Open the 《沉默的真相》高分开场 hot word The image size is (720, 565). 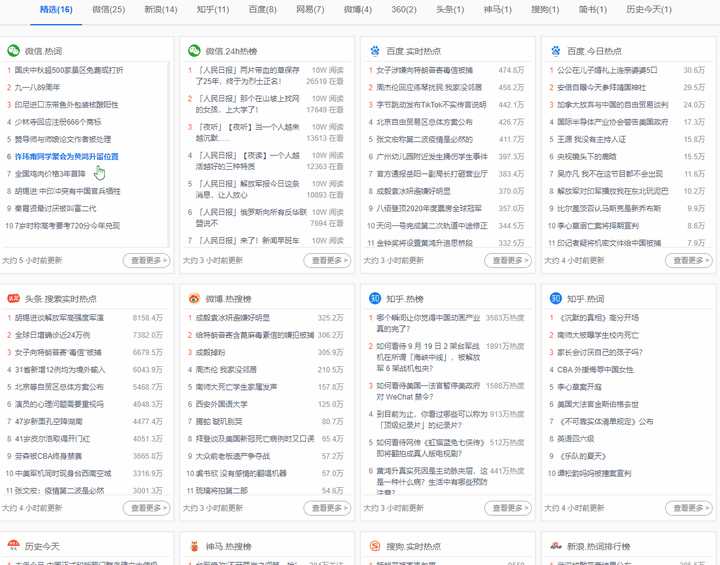(x=598, y=317)
